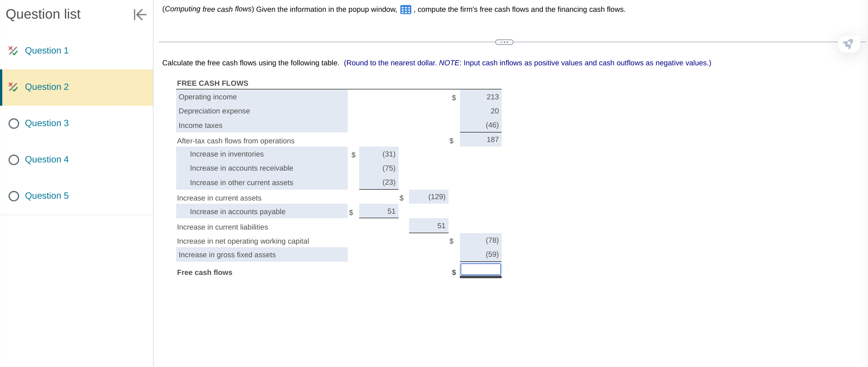Select the empty circle next to Question 3
This screenshot has width=868, height=367.
click(x=14, y=123)
